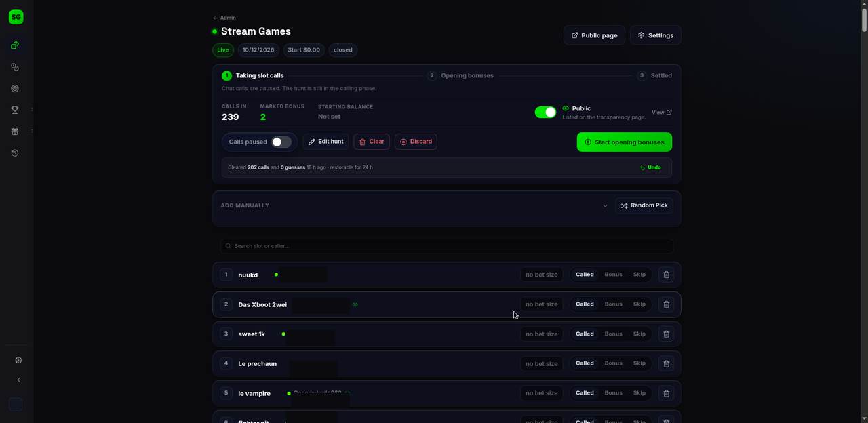The width and height of the screenshot is (868, 423).
Task: Expand the Add Manually chevron
Action: [605, 205]
